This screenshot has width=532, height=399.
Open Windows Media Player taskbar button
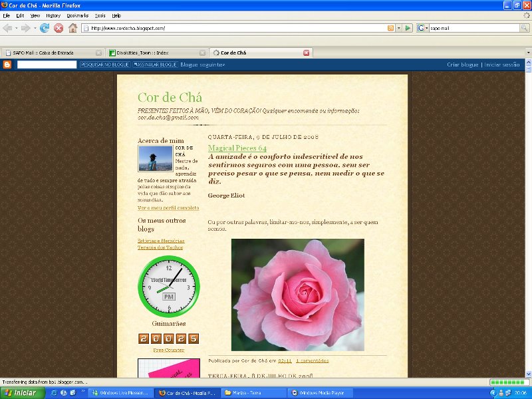(321, 393)
